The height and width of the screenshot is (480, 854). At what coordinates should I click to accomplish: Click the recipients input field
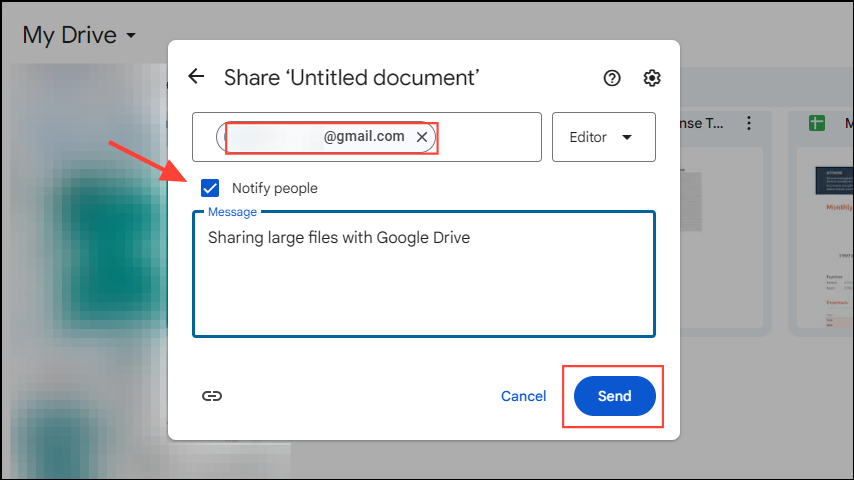[367, 137]
